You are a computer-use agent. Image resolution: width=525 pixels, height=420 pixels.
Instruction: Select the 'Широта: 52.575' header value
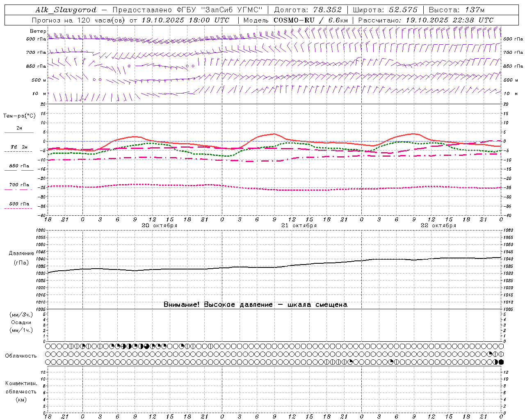385,10
